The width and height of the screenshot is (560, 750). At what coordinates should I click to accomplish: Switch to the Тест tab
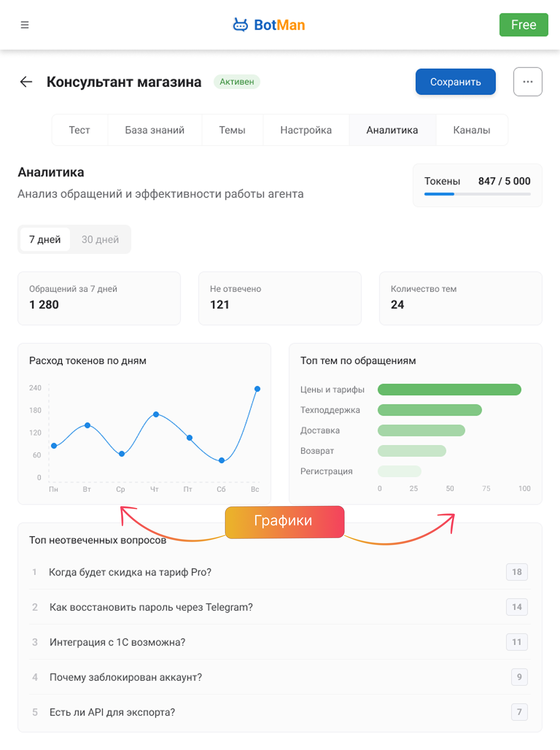[80, 130]
